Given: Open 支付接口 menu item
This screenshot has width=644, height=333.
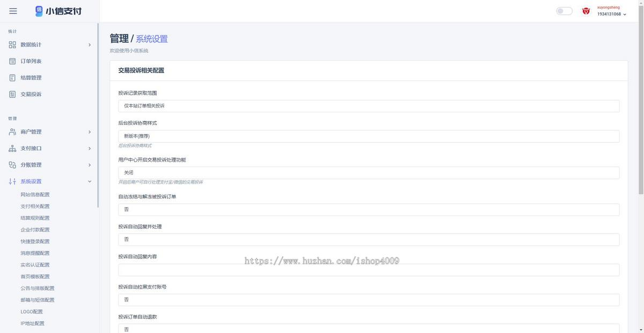Looking at the screenshot, I should (31, 149).
